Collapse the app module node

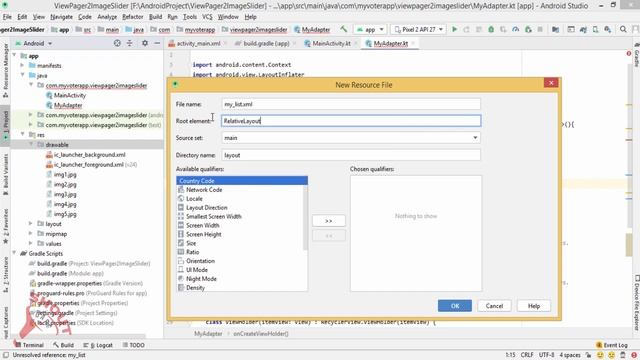coord(14,56)
